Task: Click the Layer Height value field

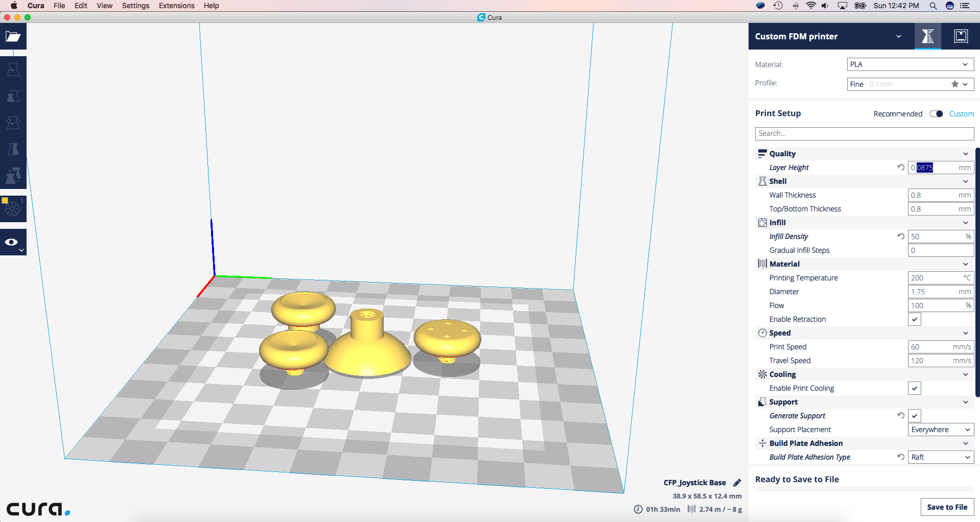Action: pyautogui.click(x=941, y=168)
